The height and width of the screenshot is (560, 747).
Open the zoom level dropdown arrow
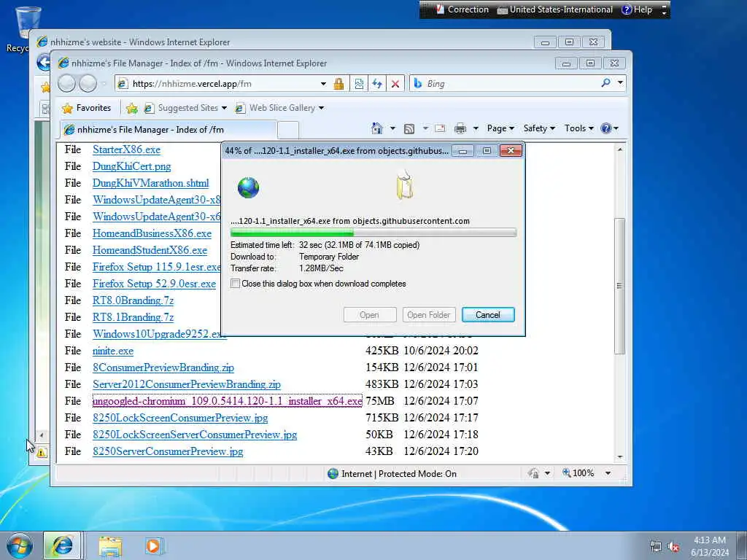click(x=608, y=473)
